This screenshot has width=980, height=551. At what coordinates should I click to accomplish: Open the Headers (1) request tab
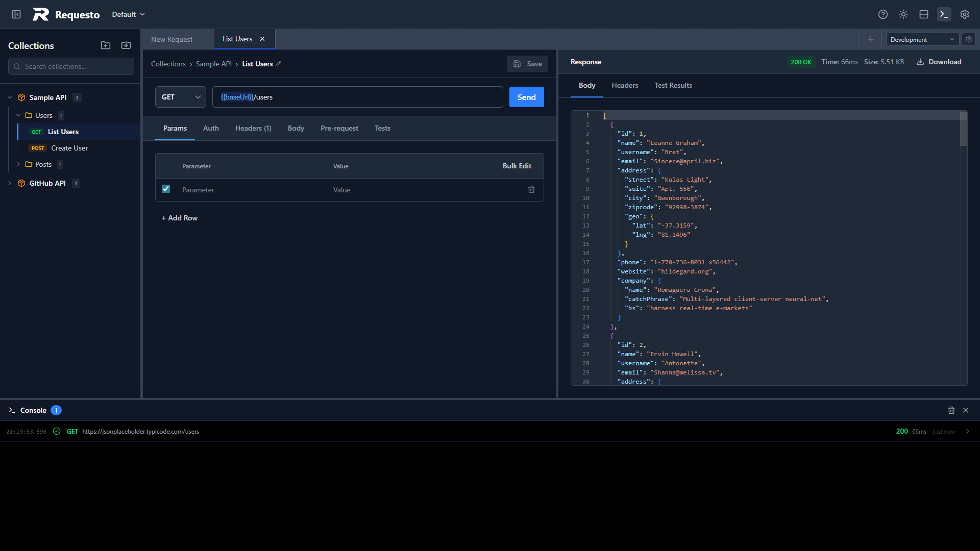[x=253, y=128]
